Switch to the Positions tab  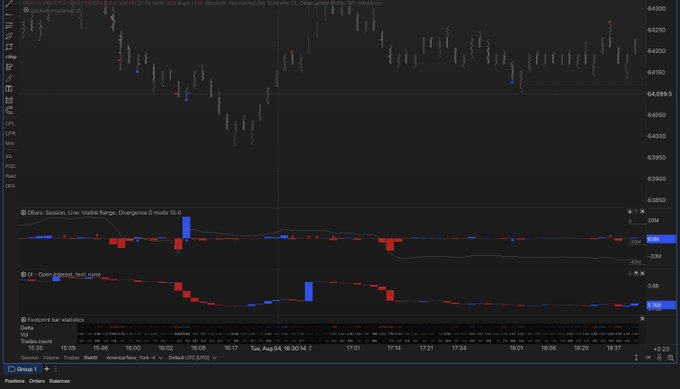(15, 381)
